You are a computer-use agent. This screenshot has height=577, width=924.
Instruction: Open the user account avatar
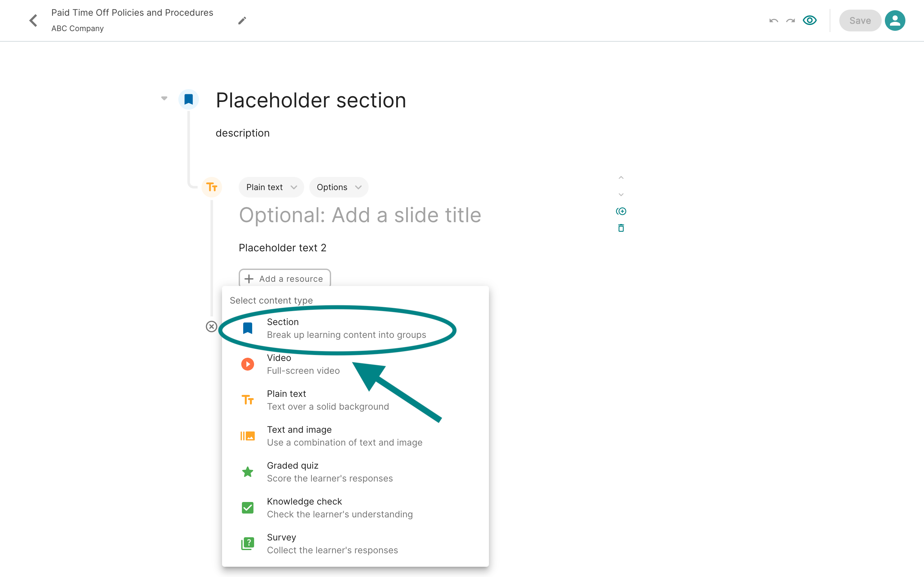coord(894,21)
